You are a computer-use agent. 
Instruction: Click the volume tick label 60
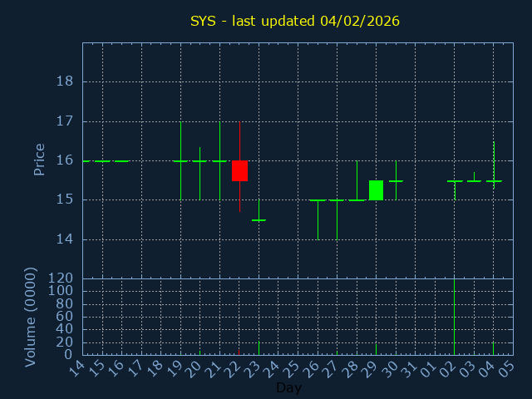[64, 317]
